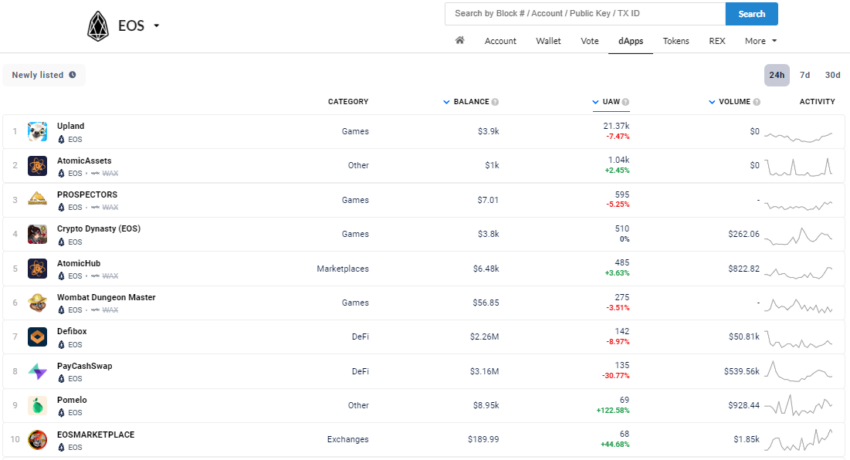Image resolution: width=850 pixels, height=460 pixels.
Task: Switch time range to 30d
Action: click(832, 75)
